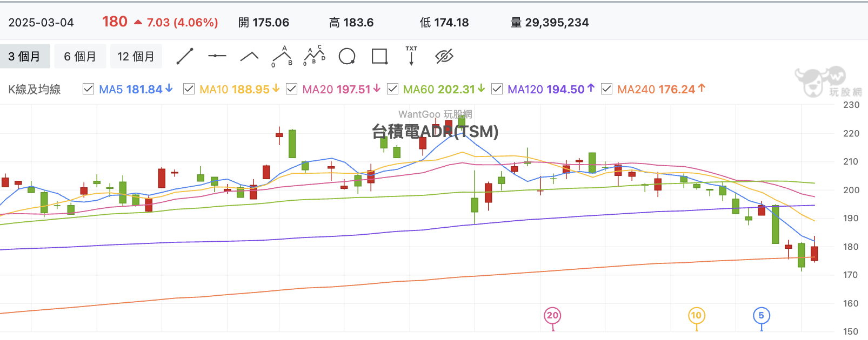The width and height of the screenshot is (868, 340).
Task: Select the circle drawing tool
Action: pyautogui.click(x=347, y=56)
